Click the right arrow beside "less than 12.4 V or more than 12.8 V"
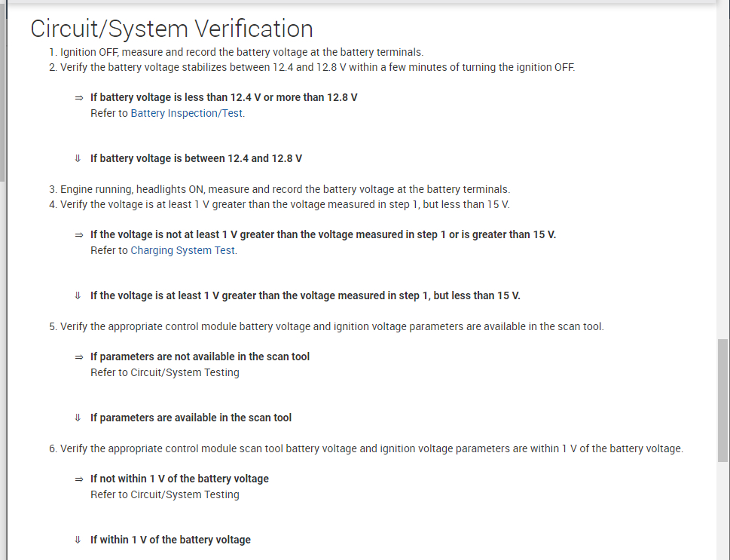The height and width of the screenshot is (560, 730). pyautogui.click(x=78, y=98)
